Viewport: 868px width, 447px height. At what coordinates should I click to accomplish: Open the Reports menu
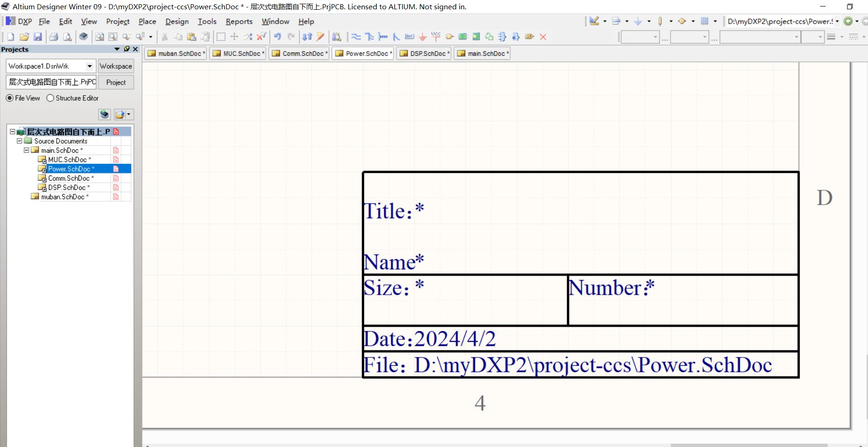click(x=239, y=21)
